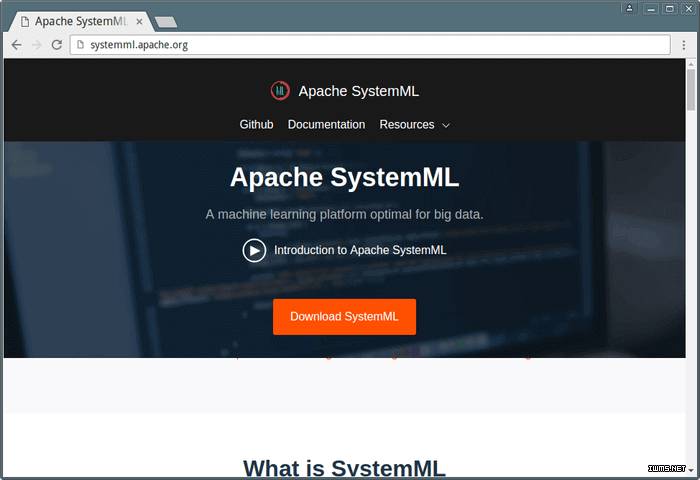
Task: Click the 'What is SystemML' heading
Action: 344,468
